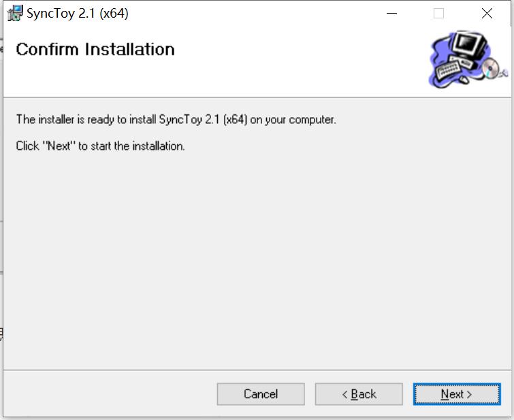Close the SyncToy 2.1 setup window
The width and height of the screenshot is (514, 420).
tap(487, 13)
